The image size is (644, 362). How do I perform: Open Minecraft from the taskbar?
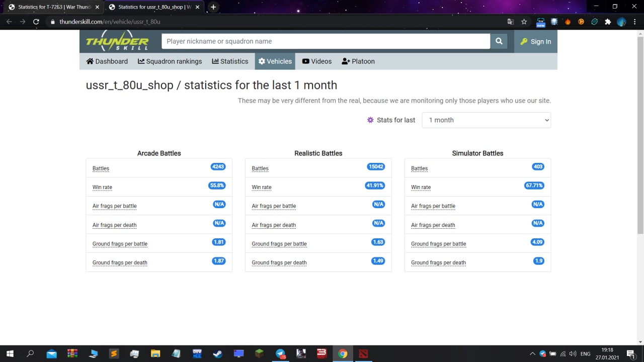coord(259,353)
